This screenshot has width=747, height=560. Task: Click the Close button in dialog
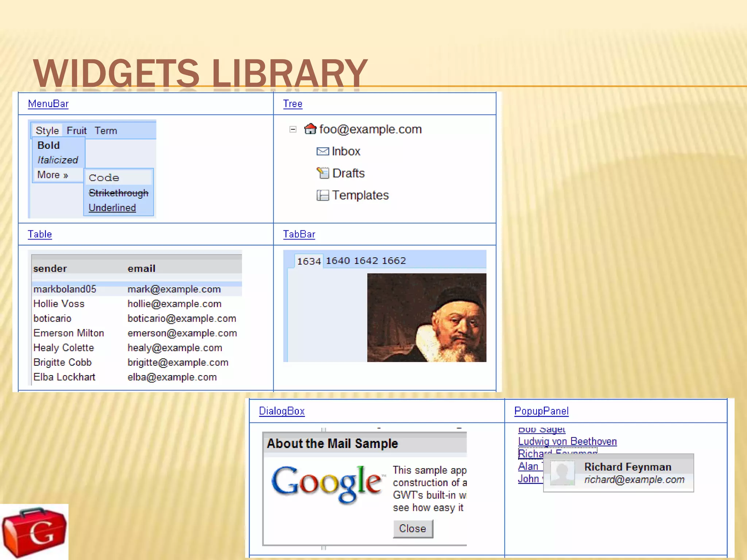pos(413,528)
